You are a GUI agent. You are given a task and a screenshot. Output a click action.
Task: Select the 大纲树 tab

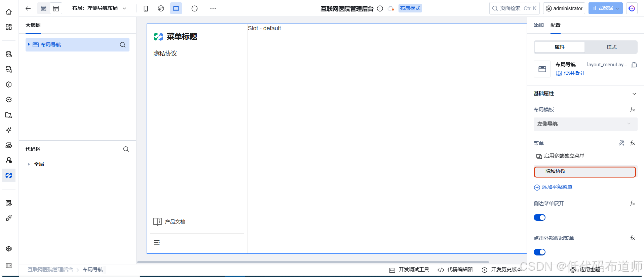pos(33,25)
